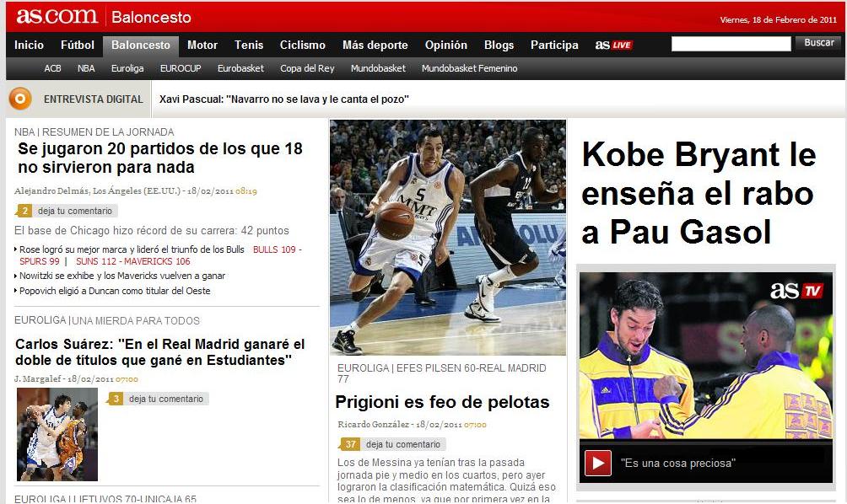Click 'deja tu comentario' under Prigioni article

click(x=403, y=444)
